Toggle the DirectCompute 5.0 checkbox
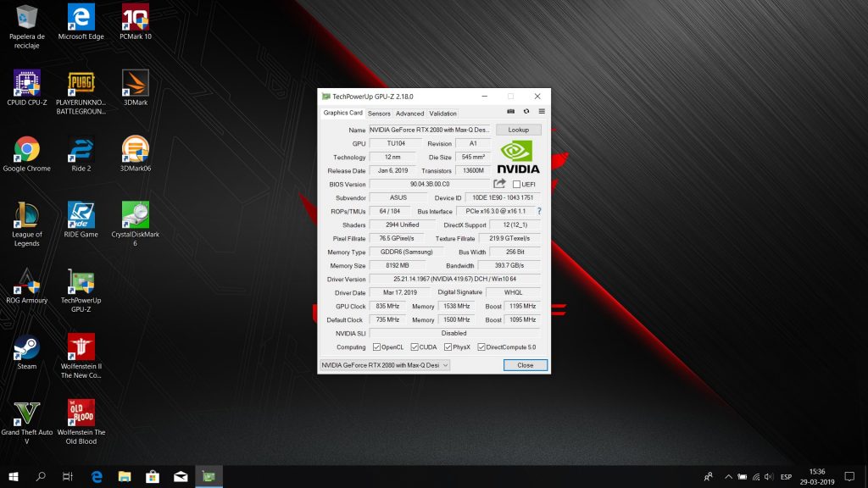Viewport: 868px width, 488px height. pyautogui.click(x=481, y=347)
